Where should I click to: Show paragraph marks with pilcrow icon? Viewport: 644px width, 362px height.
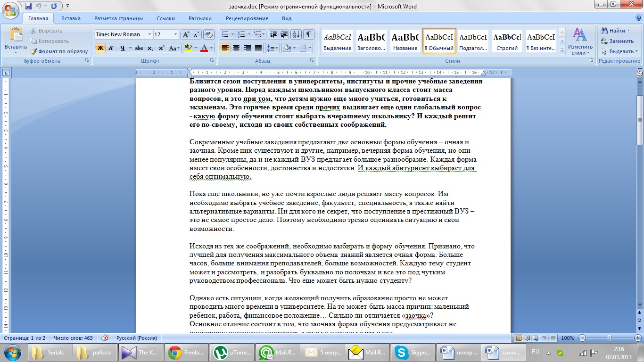(x=308, y=34)
